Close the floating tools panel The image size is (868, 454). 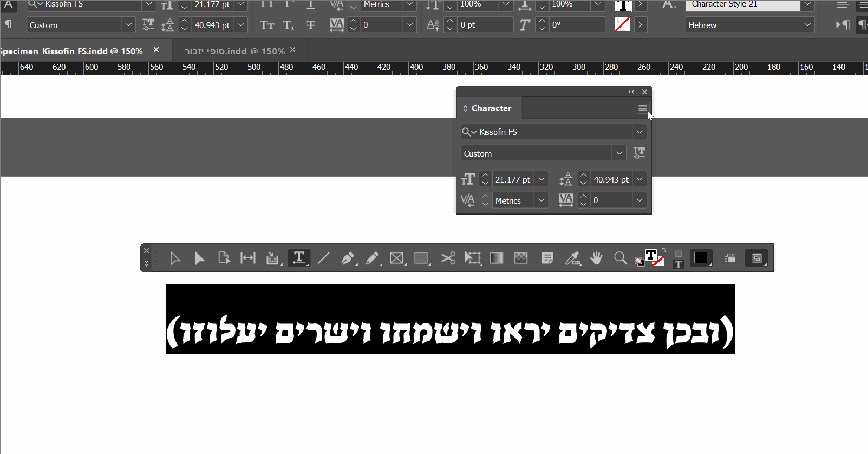pyautogui.click(x=146, y=251)
